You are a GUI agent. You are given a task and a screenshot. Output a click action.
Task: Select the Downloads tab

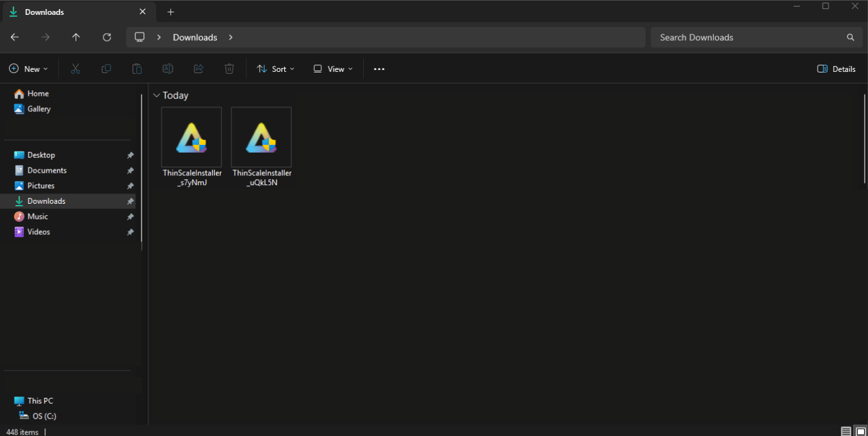click(x=78, y=12)
